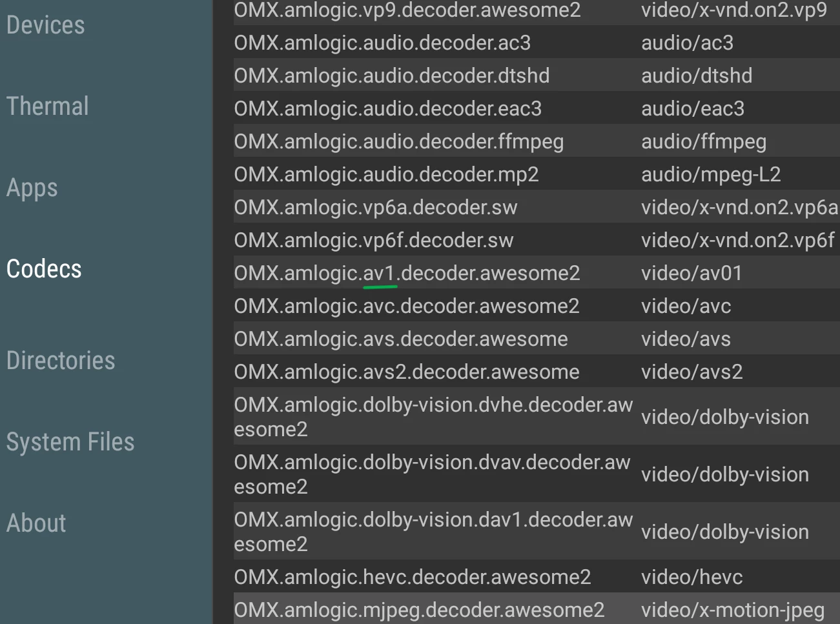
Task: Select the dolby-vision.dav1 decoder row
Action: (433, 532)
